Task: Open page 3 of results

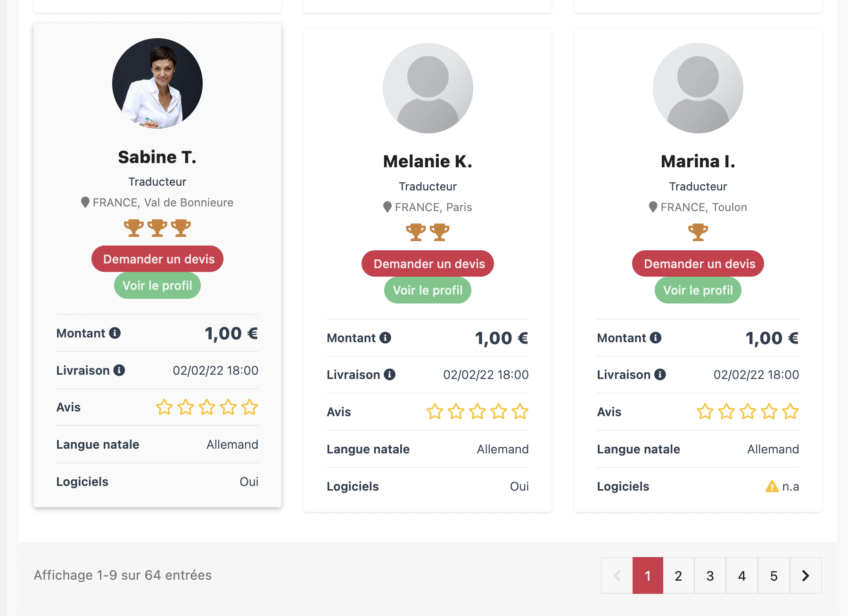Action: [x=710, y=575]
